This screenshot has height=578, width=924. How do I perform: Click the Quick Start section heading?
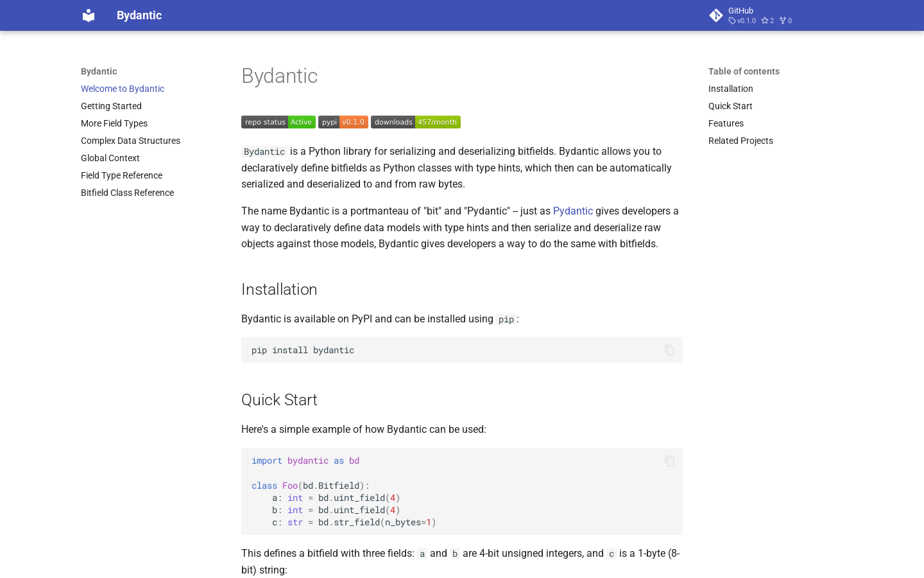pos(279,399)
